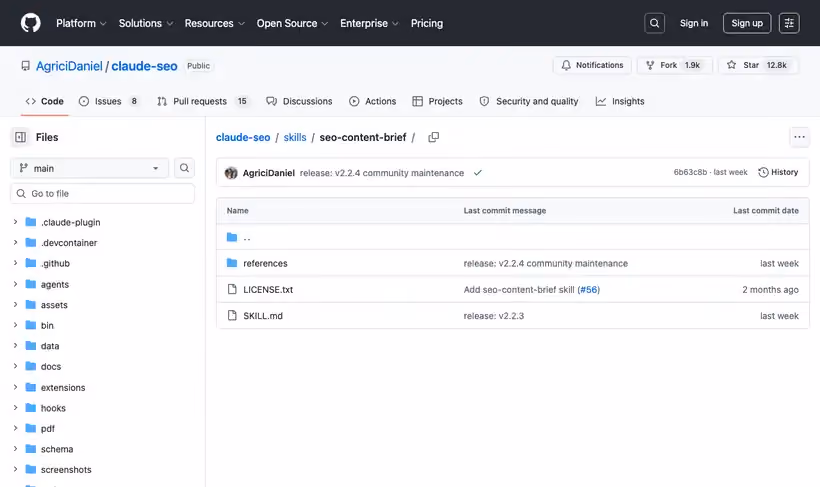820x487 pixels.
Task: Open claude-seo repository title link
Action: tap(144, 66)
